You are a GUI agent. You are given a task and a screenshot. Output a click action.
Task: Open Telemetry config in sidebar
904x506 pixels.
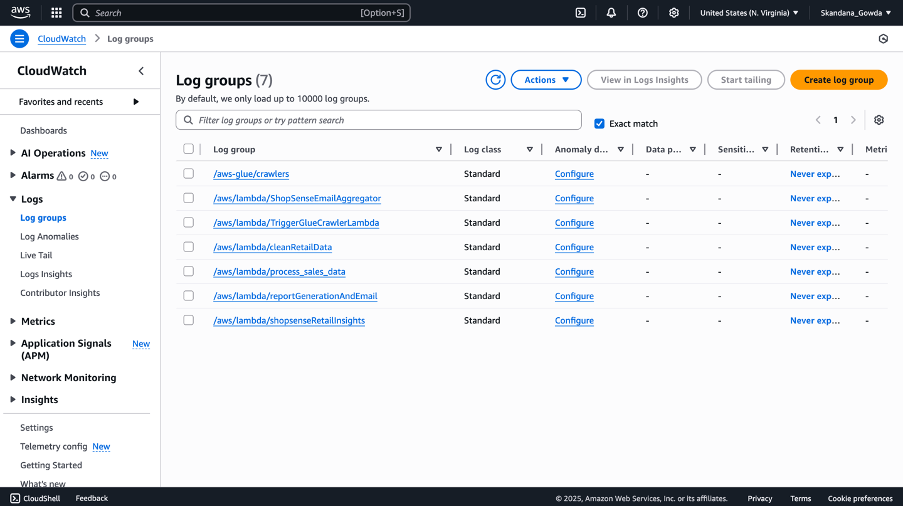pos(54,447)
